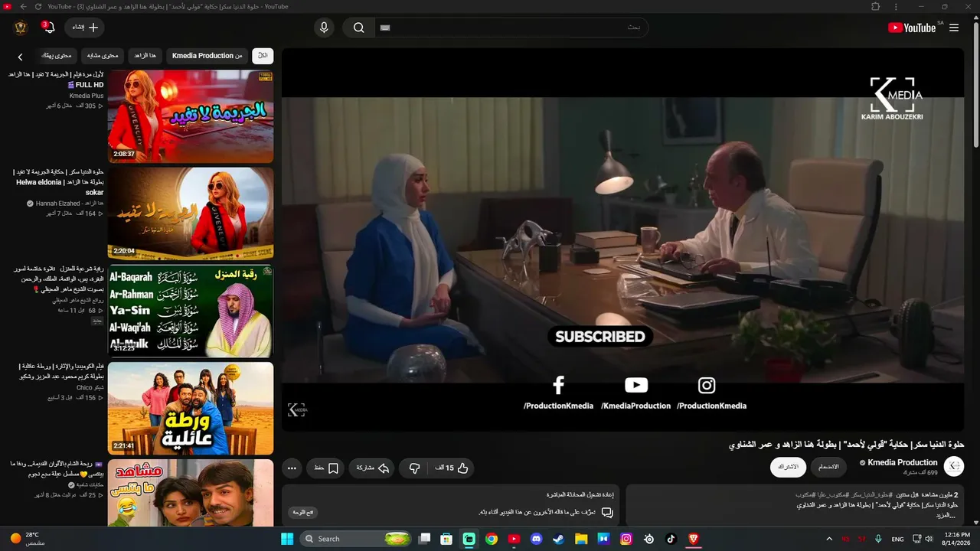Show hidden system tray icons
The width and height of the screenshot is (980, 551).
click(x=829, y=539)
